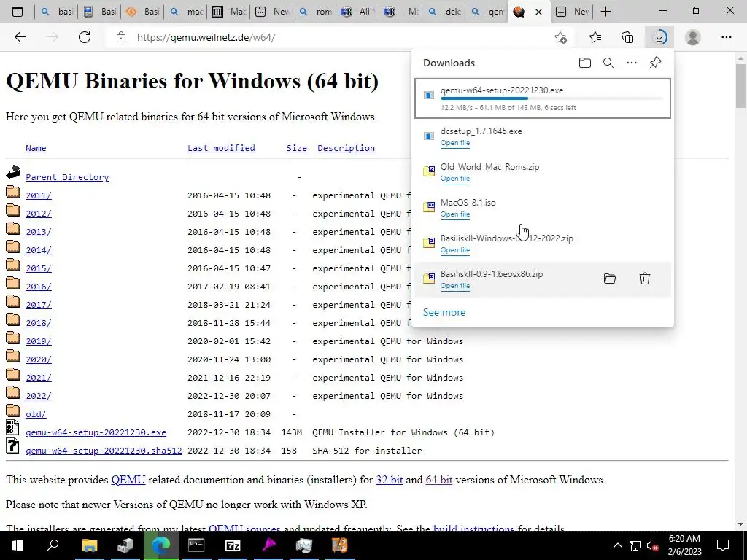The image size is (747, 560).
Task: Sort listing by Name
Action: (36, 148)
